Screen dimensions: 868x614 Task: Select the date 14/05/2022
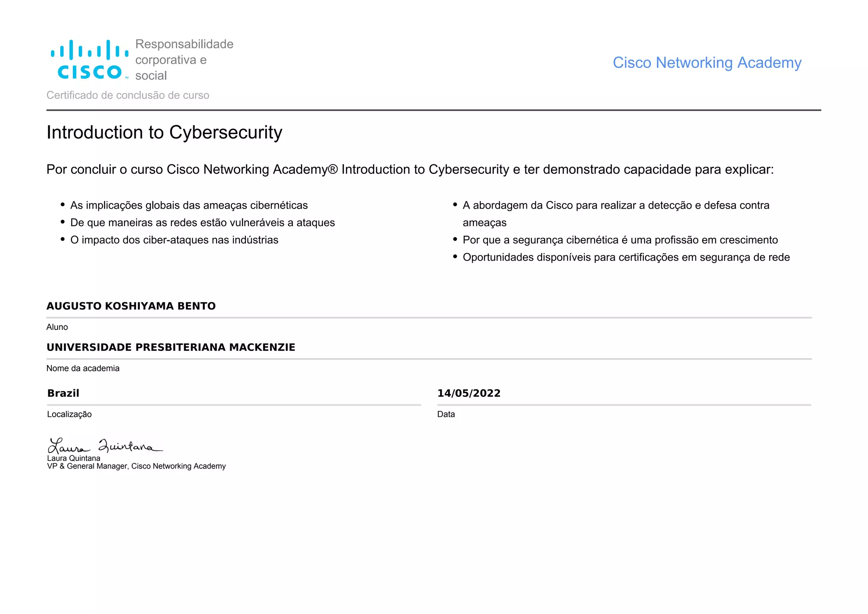pos(468,393)
